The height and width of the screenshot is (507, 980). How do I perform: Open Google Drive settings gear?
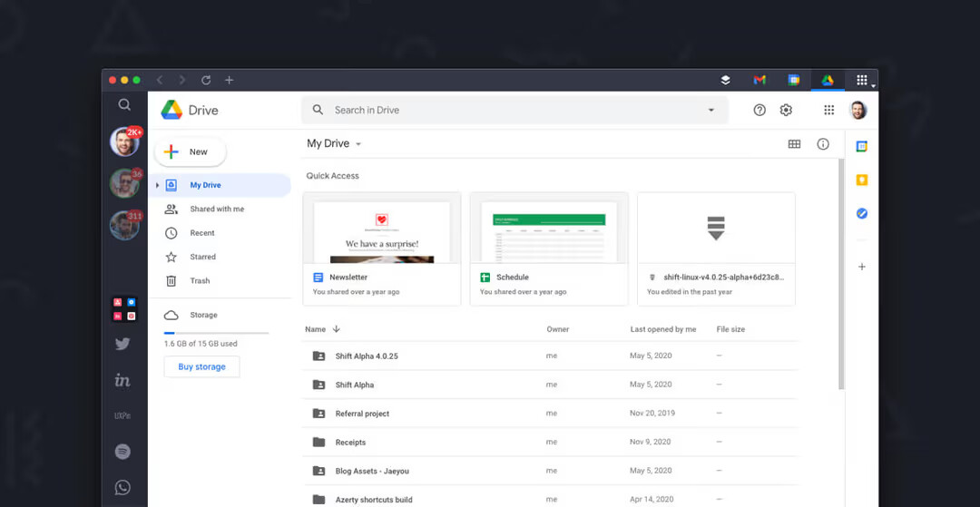pyautogui.click(x=786, y=110)
